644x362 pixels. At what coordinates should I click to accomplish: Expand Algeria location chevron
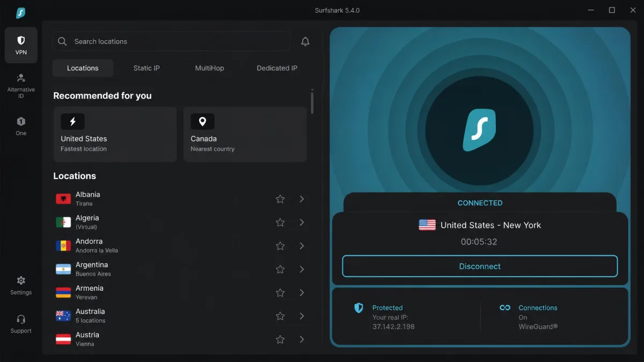(x=302, y=222)
